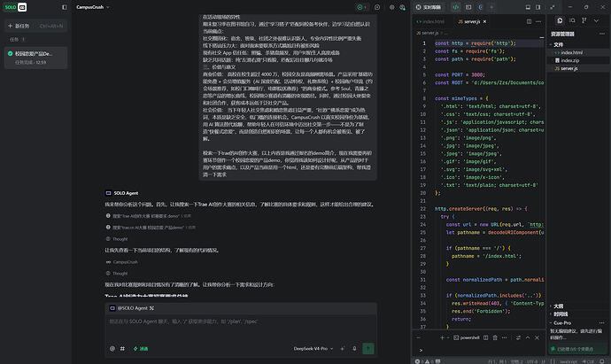The width and height of the screenshot is (611, 364).
Task: Close the terminal panel
Action: pos(537,338)
